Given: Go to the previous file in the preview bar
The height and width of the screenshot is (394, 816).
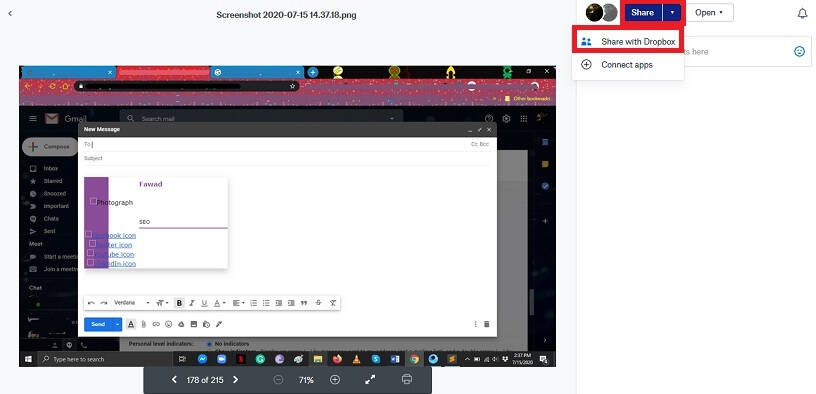Looking at the screenshot, I should 174,380.
